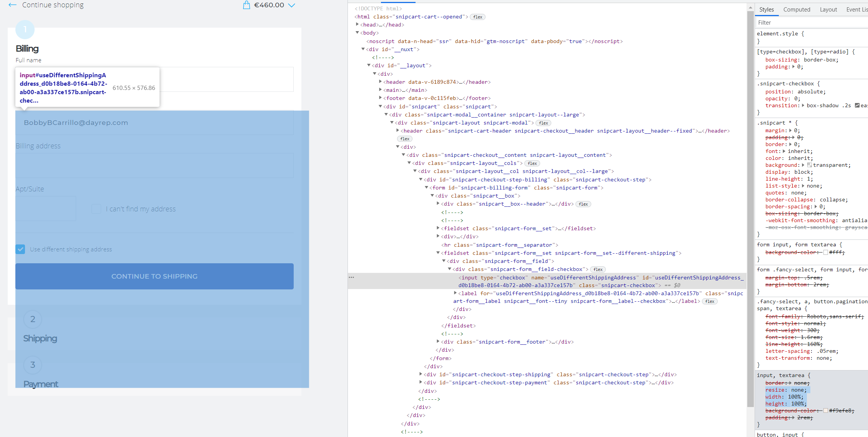Viewport: 868px width, 437px height.
Task: Select the step 3 Payment circle
Action: [x=33, y=365]
